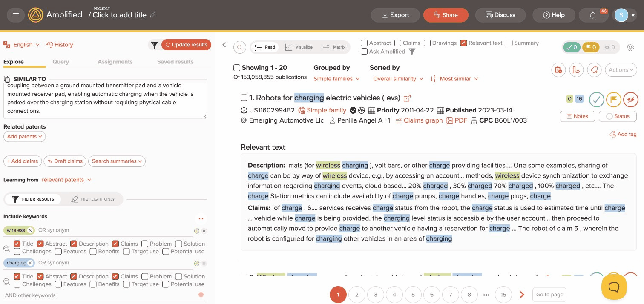Viewport: 644px width, 304px height.
Task: Mark result 1 with the teal checkmark icon
Action: pyautogui.click(x=596, y=99)
